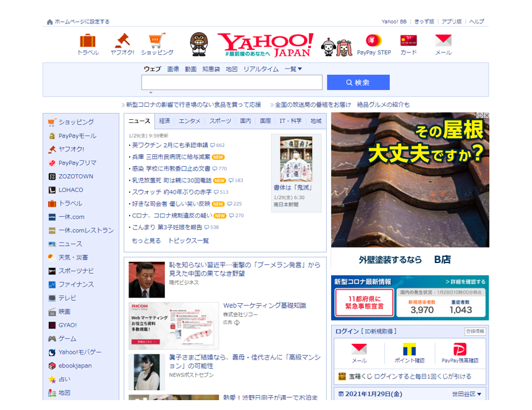Viewport: 532px width, 410px height.
Task: Open the トラベル suitcase icon in the header
Action: (88, 40)
